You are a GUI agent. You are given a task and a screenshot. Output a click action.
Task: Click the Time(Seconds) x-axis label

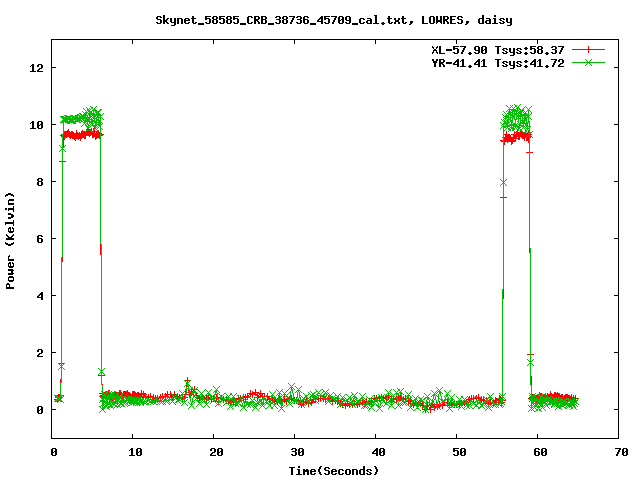334,471
